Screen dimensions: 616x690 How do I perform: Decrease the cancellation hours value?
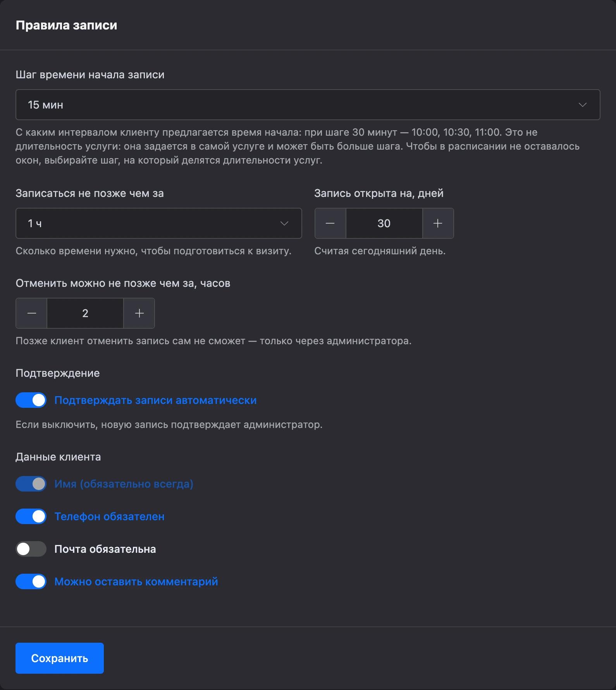coord(32,313)
